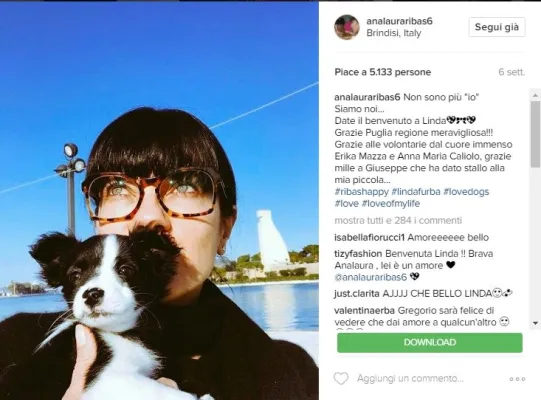Open commenter isabellafiorucci1 profile
541x400 pixels.
(x=369, y=237)
